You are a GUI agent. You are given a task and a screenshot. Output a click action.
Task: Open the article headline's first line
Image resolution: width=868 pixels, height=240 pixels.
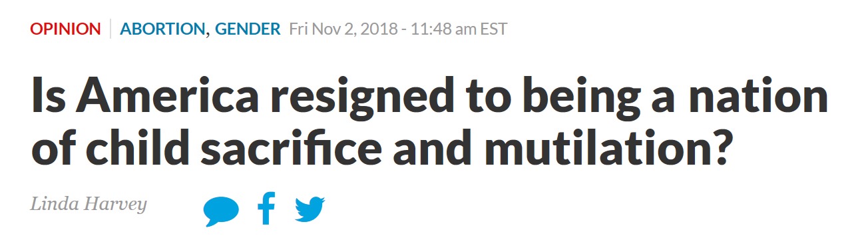[429, 99]
